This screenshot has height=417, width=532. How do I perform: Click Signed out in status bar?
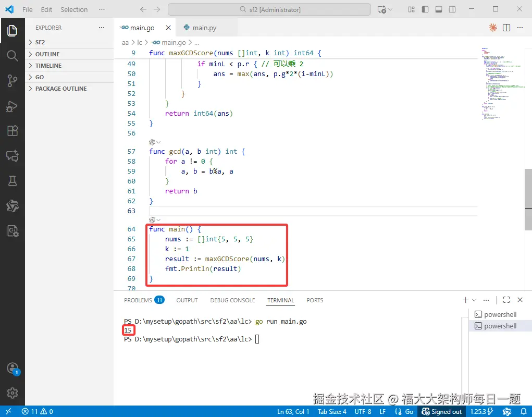[442, 412]
